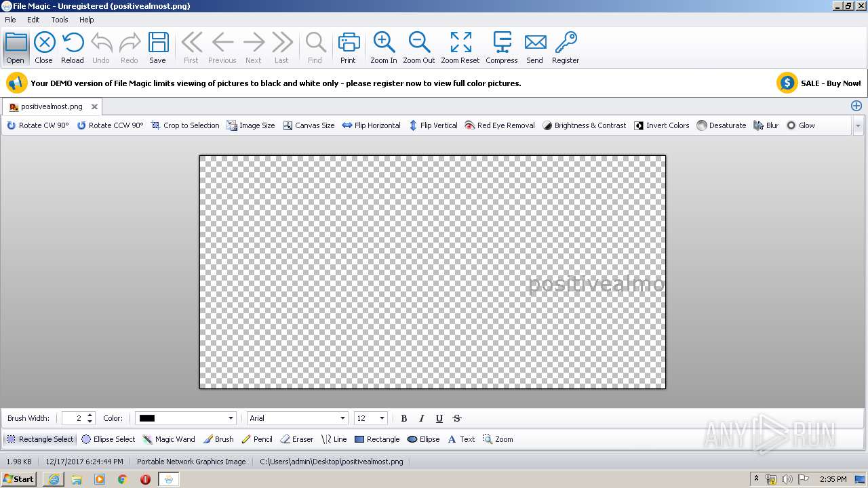Image resolution: width=868 pixels, height=488 pixels.
Task: Click SALE - Buy Now! link
Action: click(821, 83)
